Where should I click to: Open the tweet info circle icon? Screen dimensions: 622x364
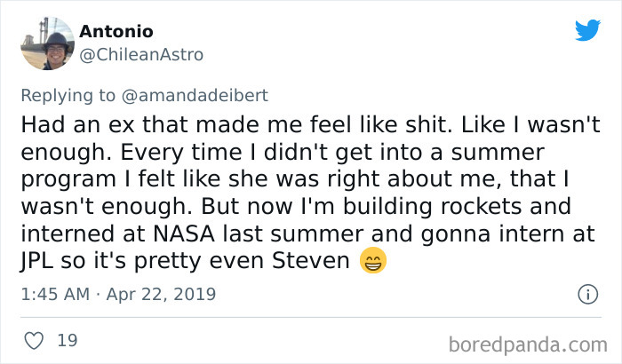click(x=586, y=294)
